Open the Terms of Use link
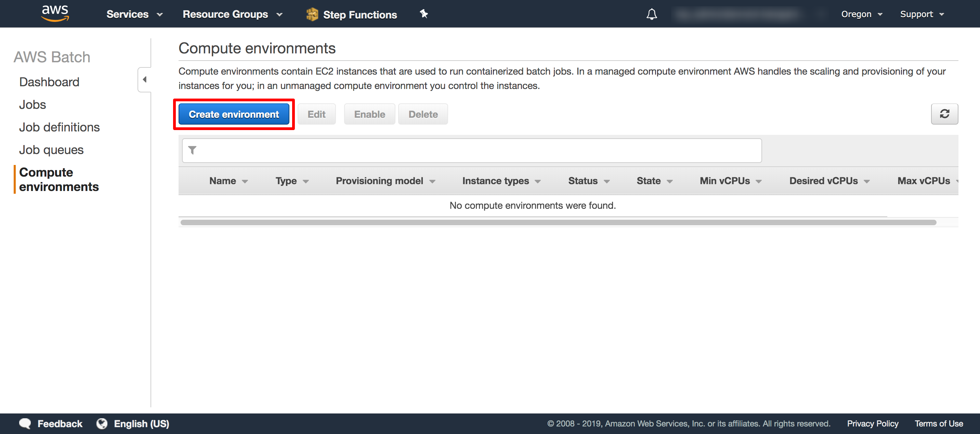 tap(939, 423)
